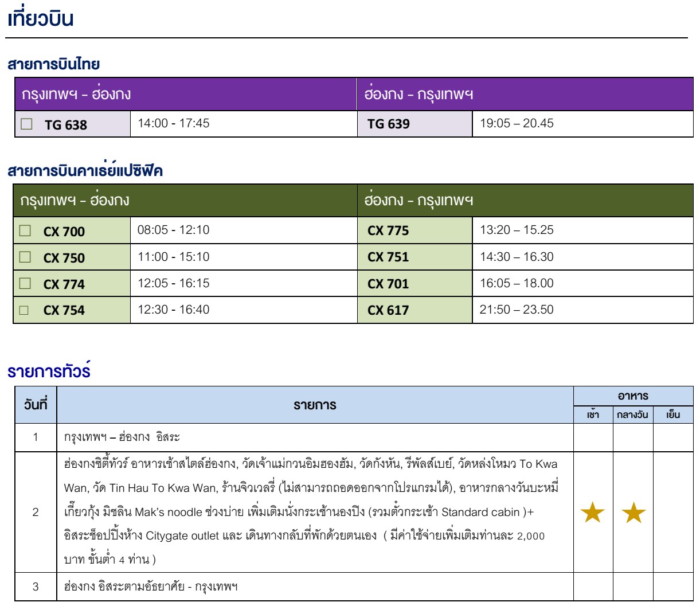Select the CX 750 flight number
Image resolution: width=700 pixels, height=606 pixels.
tap(64, 258)
